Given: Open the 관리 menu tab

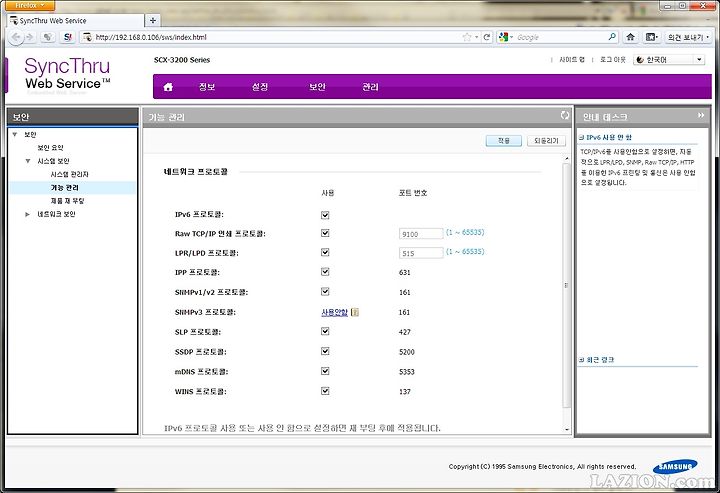Looking at the screenshot, I should point(370,87).
